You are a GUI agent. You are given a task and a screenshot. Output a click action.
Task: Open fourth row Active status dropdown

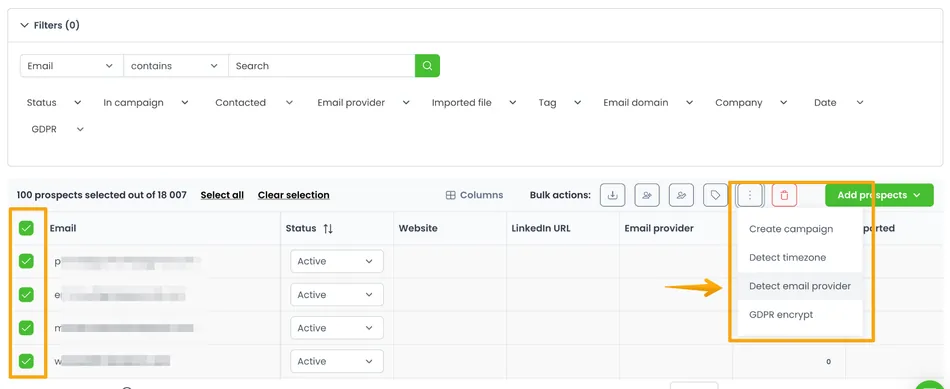337,361
